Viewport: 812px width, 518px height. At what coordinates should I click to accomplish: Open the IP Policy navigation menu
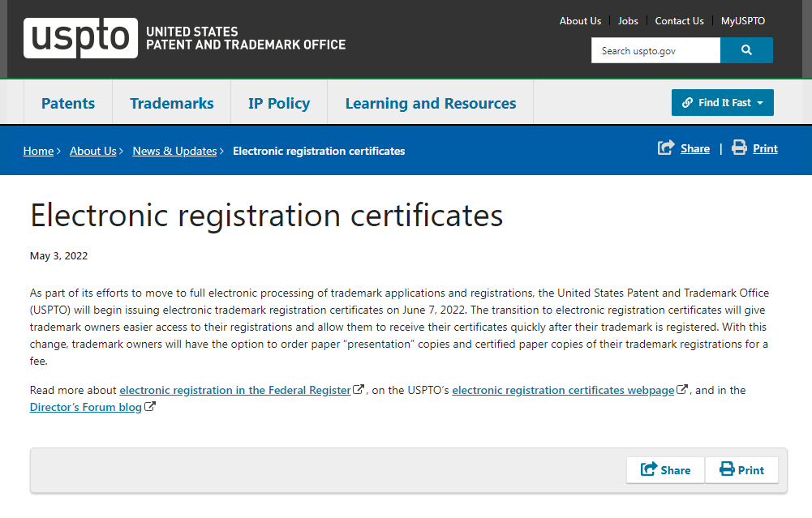point(279,103)
